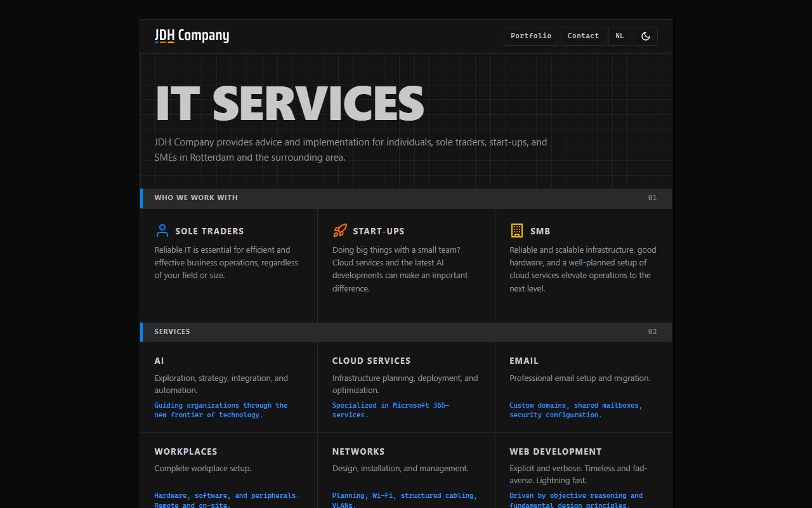The image size is (812, 508).
Task: Click 'Explicit and verbose. Timeless' description
Action: 579,474
